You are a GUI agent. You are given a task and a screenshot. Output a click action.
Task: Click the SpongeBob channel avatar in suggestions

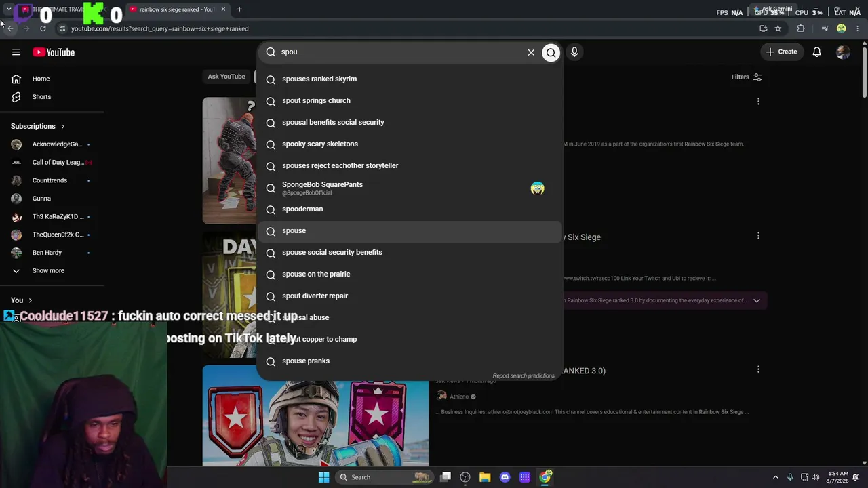tap(537, 188)
